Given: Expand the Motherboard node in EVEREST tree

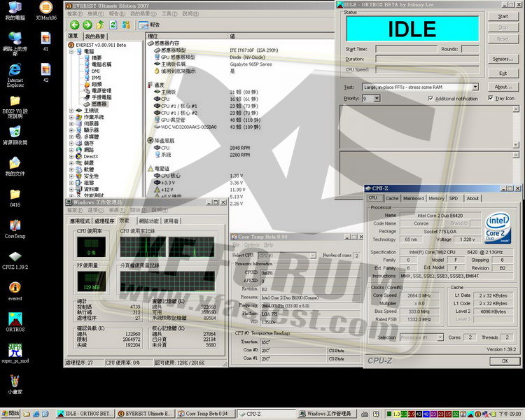Looking at the screenshot, I should click(x=71, y=111).
